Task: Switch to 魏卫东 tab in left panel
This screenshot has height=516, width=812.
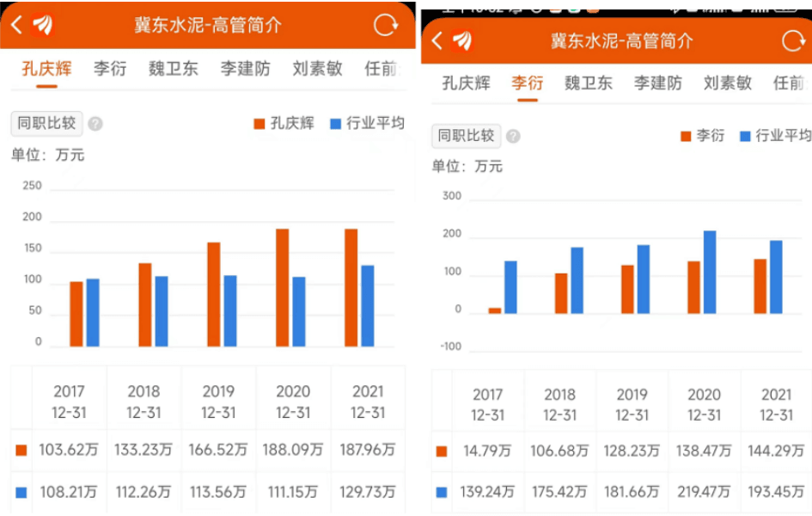Action: 173,69
